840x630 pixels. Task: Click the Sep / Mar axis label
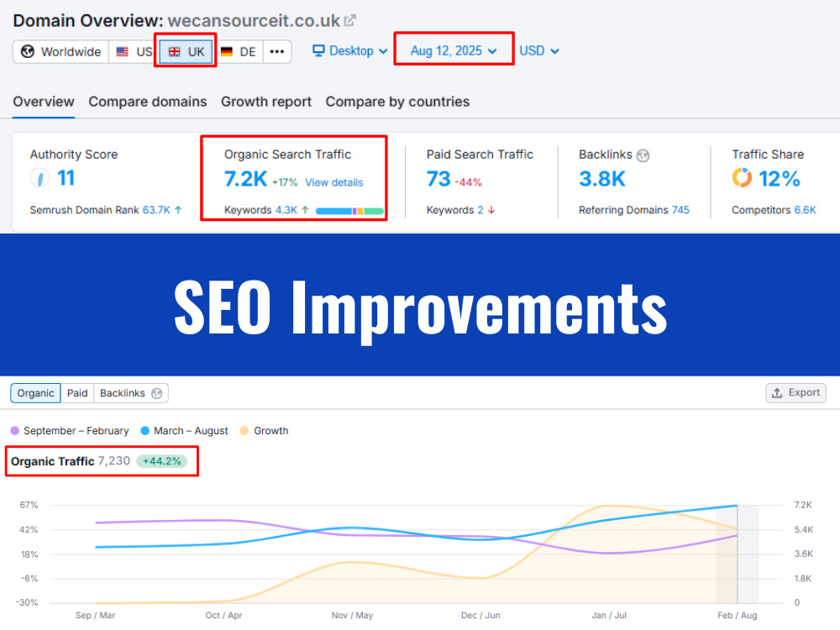96,615
